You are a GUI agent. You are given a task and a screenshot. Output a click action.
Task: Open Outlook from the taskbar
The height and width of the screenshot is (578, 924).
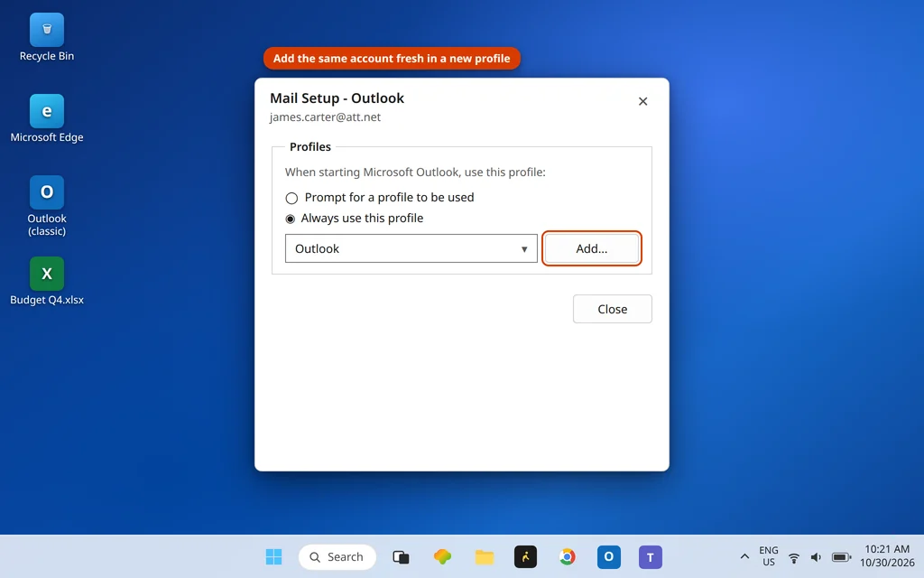pos(609,556)
